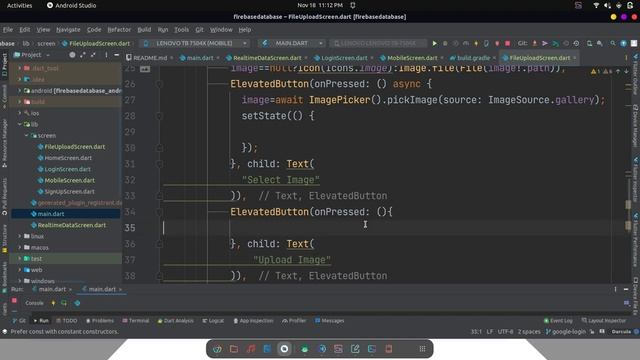The height and width of the screenshot is (360, 640).
Task: Open the File menu
Action: click(8, 30)
